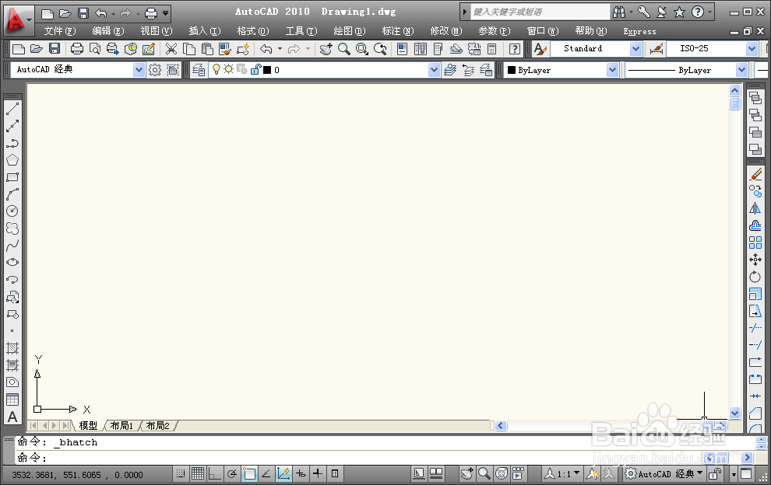This screenshot has width=771, height=485.
Task: Select the Arc tool
Action: click(x=12, y=194)
